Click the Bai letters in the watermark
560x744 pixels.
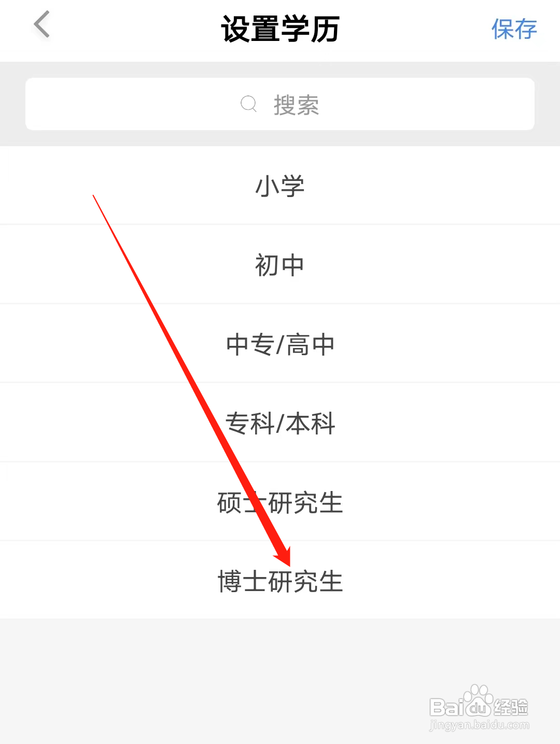click(447, 707)
